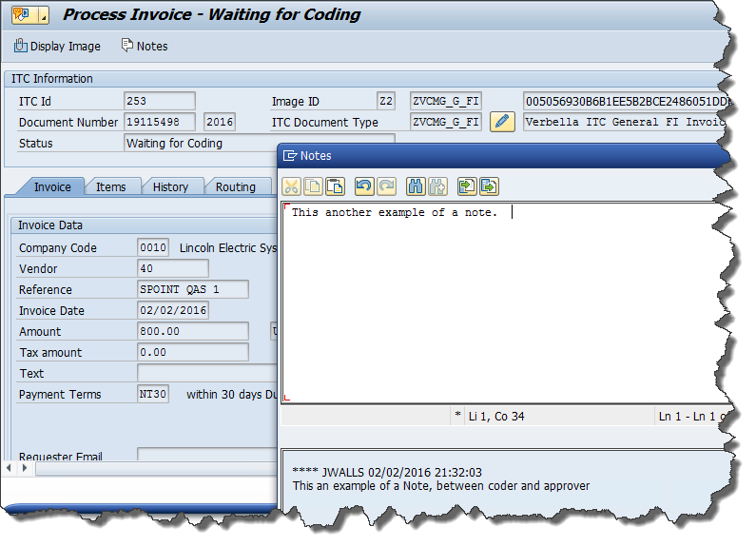Screen dimensions: 756x547
Task: Click the 'Ln 1 - Ln 1' status entry
Action: click(x=687, y=417)
